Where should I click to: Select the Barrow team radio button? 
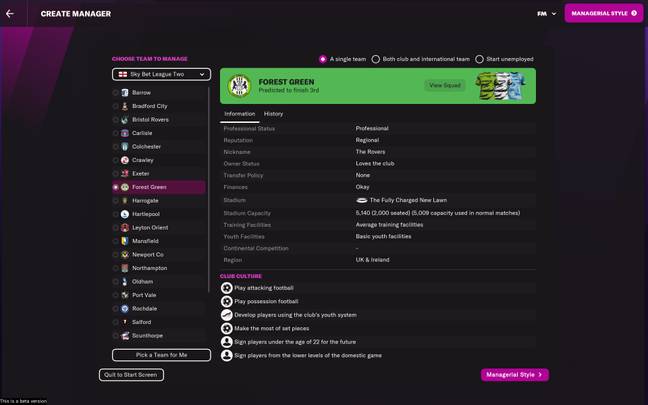(x=115, y=93)
